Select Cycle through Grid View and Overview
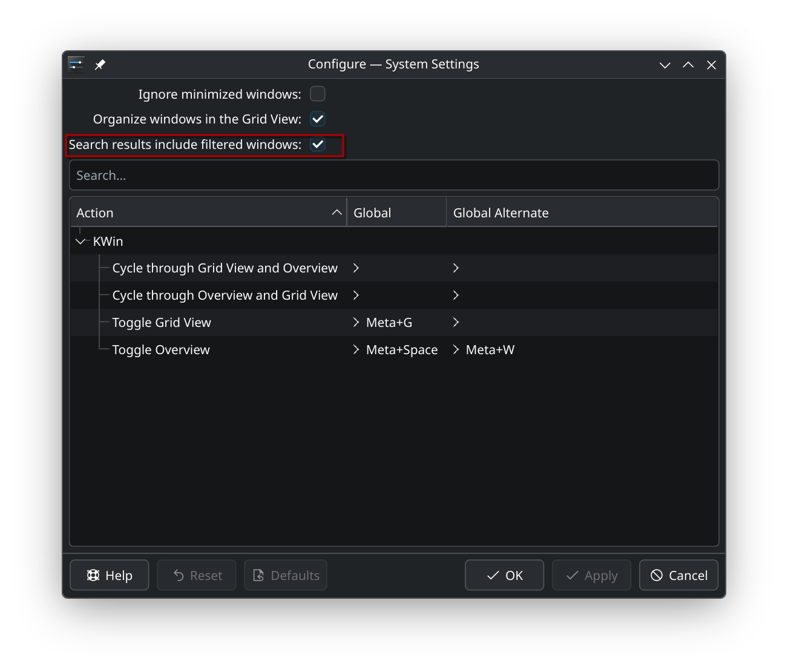 (225, 268)
